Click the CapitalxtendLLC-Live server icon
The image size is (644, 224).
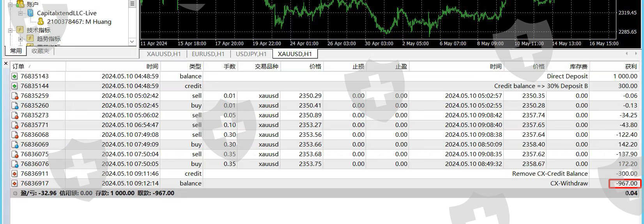pos(30,13)
